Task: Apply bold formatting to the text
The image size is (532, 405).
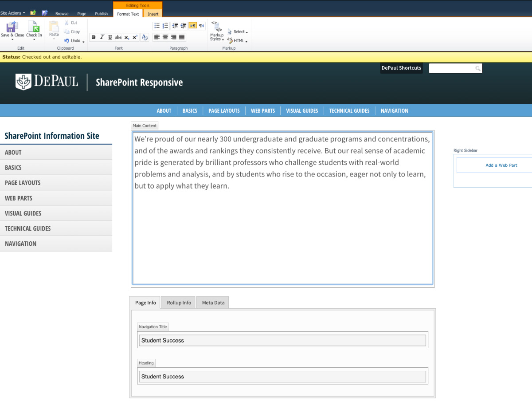Action: pyautogui.click(x=94, y=37)
